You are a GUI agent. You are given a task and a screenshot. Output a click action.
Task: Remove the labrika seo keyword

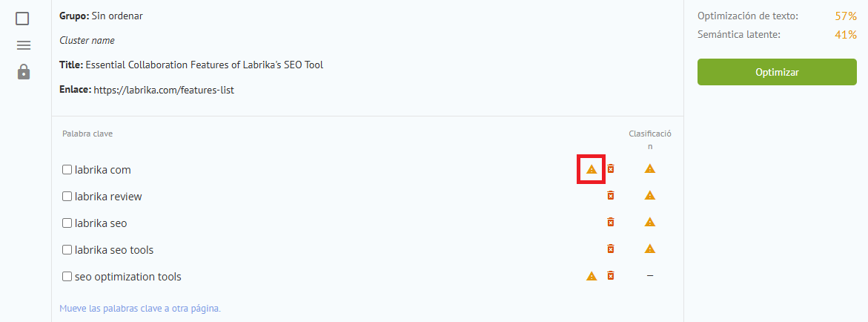(x=611, y=222)
